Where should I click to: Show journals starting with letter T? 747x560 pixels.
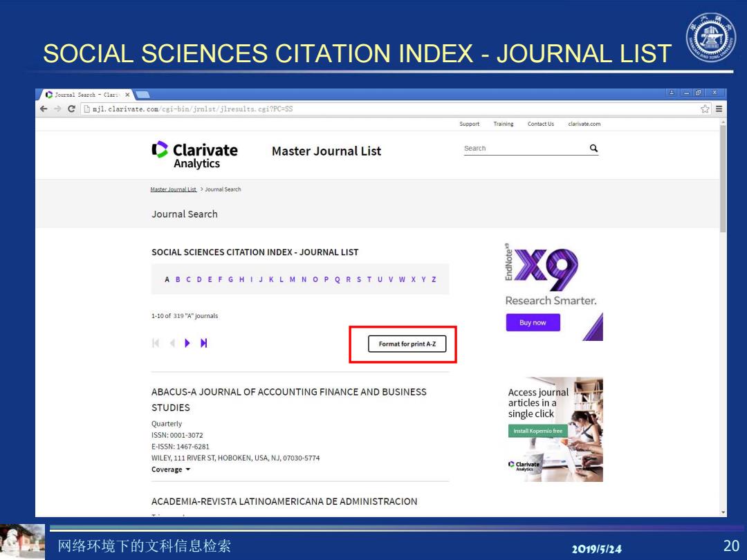tap(369, 279)
